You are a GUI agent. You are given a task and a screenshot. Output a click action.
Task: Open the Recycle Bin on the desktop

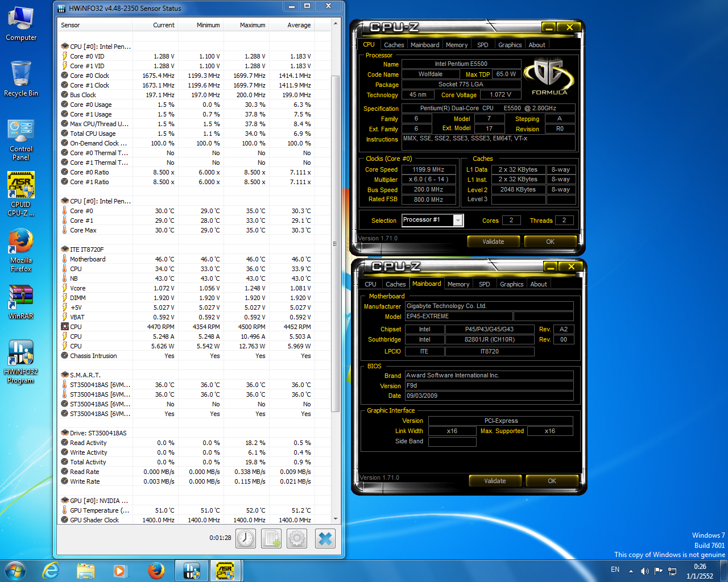(21, 78)
